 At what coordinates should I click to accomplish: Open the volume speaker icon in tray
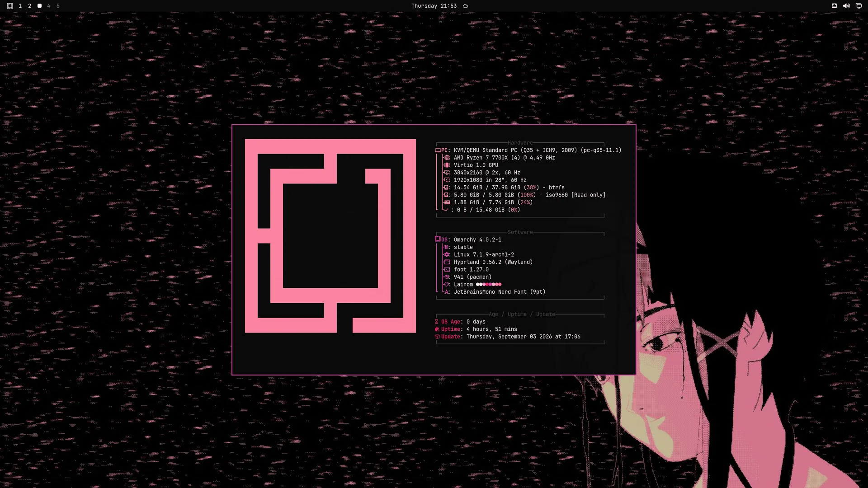pos(846,6)
